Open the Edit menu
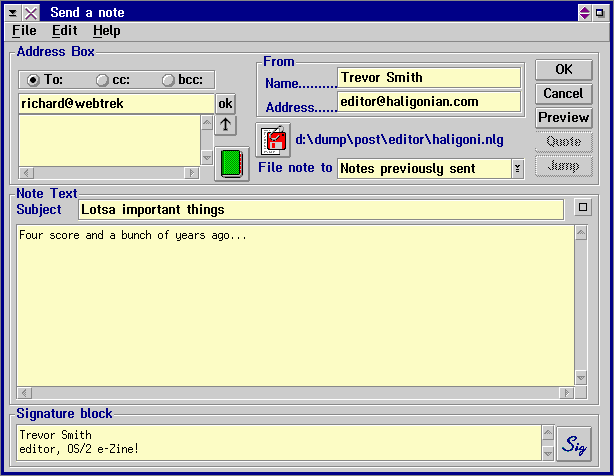Screen dimensions: 614x476 65,31
